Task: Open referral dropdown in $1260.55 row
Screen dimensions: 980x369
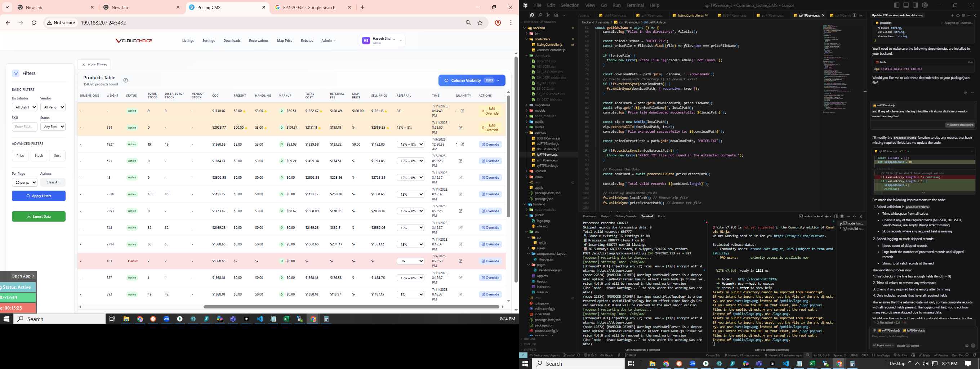Action: coord(410,145)
